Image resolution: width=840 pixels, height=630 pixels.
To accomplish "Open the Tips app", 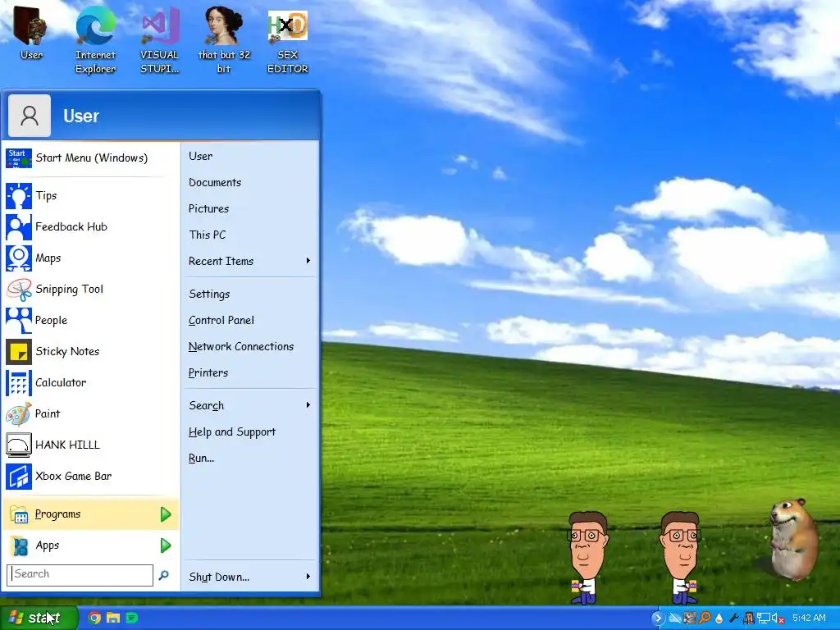I will pos(90,195).
